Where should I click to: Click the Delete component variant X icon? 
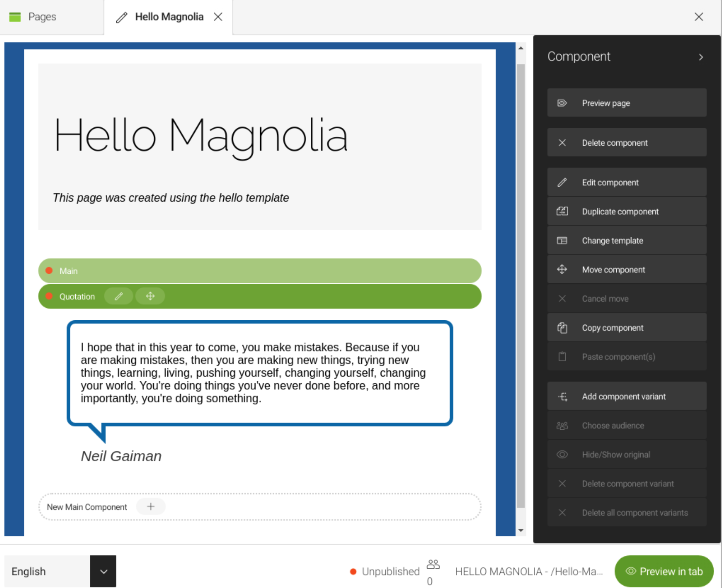(x=562, y=483)
